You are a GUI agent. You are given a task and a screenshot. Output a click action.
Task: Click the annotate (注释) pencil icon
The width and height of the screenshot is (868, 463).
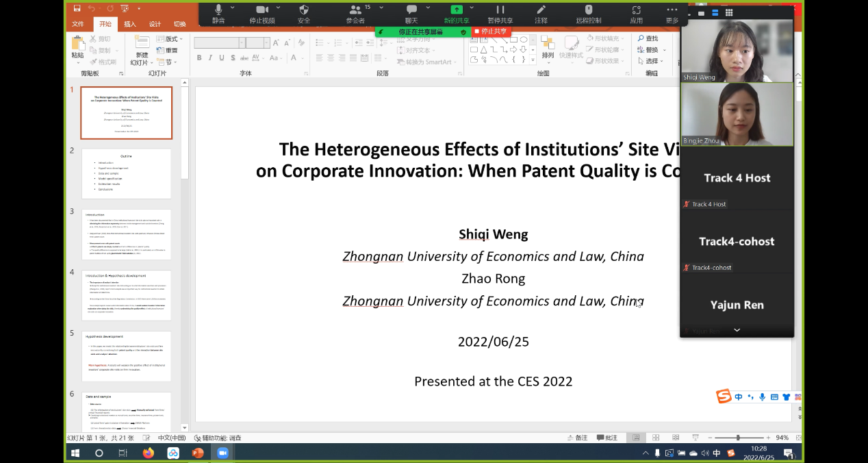point(541,10)
